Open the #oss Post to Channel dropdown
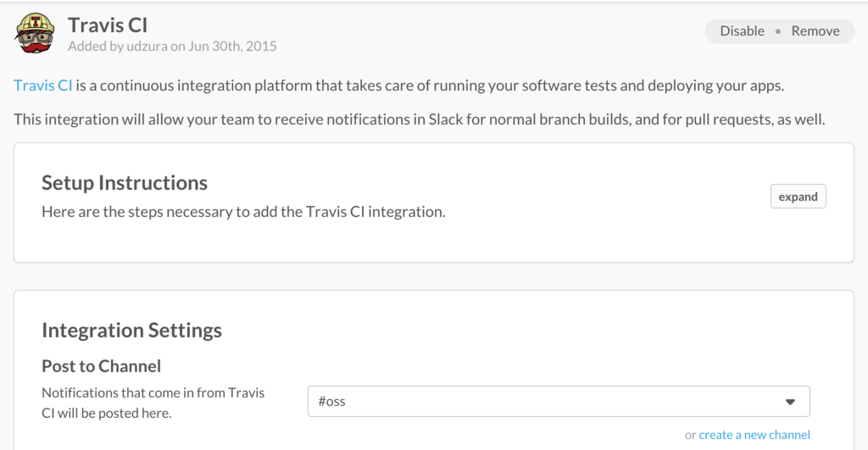Viewport: 868px width, 450px height. coord(559,402)
